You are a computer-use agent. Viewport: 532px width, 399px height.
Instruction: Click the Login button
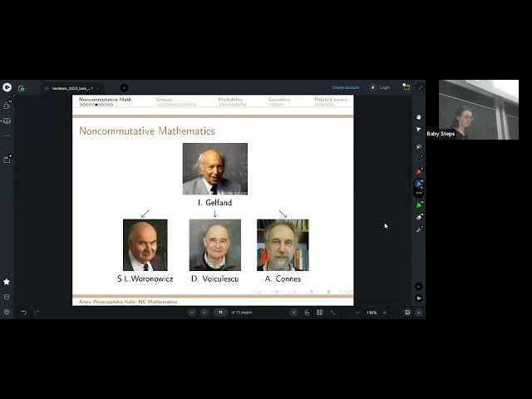click(x=385, y=87)
